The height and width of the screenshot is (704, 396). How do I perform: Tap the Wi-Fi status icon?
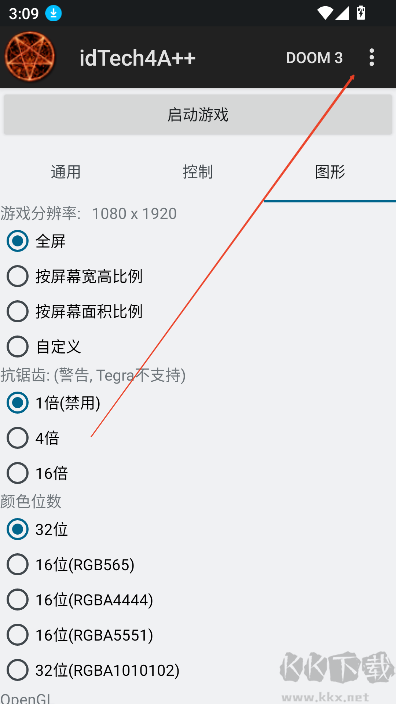[325, 13]
